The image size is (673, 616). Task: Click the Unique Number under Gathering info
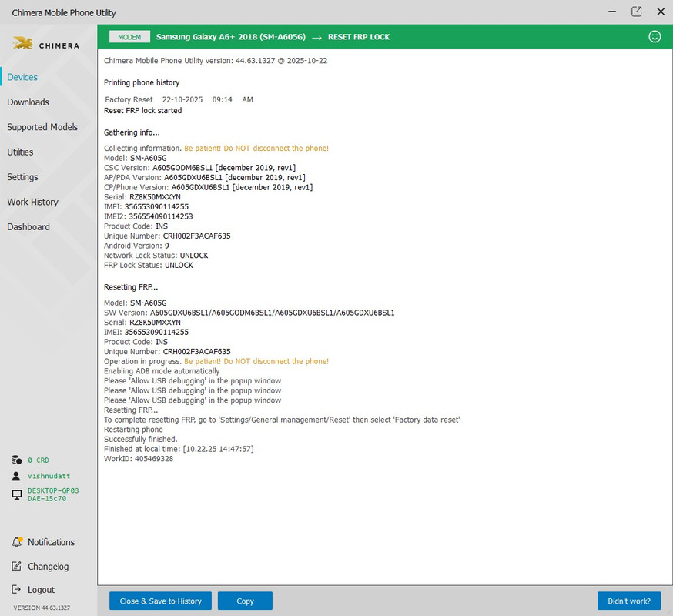(x=167, y=236)
